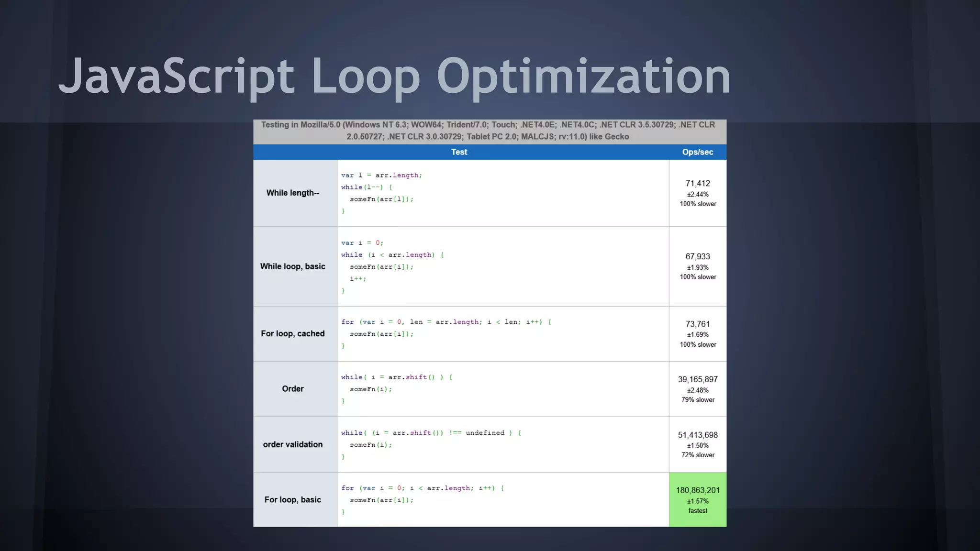Click the 'while (i < arr.length) {' code line

point(392,255)
